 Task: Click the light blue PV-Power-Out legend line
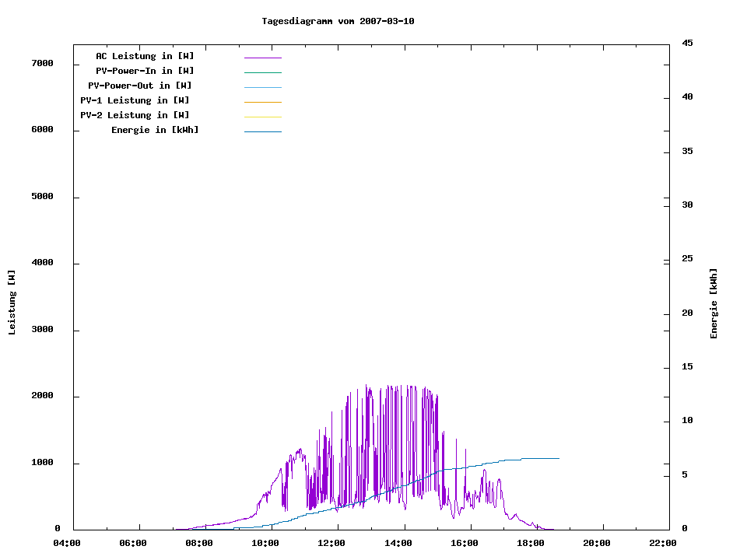coord(262,87)
